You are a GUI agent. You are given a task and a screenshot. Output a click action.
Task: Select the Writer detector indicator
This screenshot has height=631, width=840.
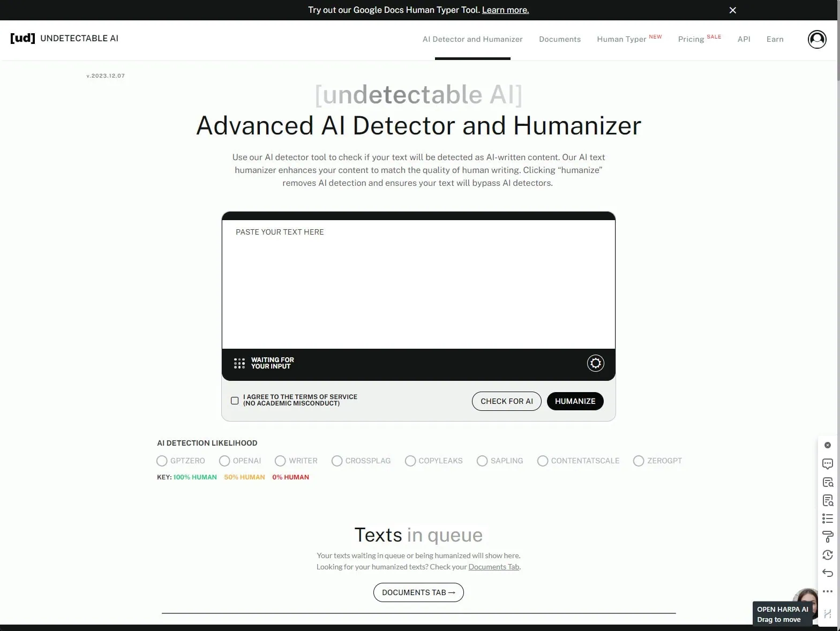point(280,461)
